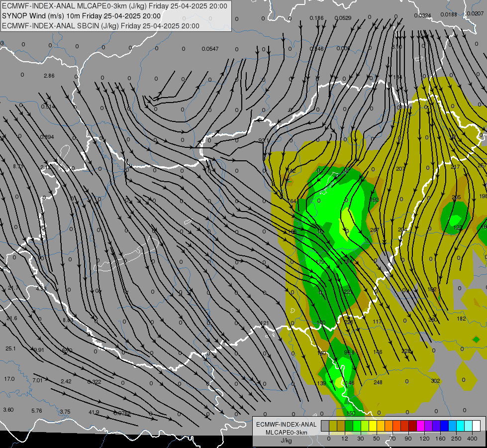This screenshot has height=448, width=487.
Task: Click the dark green legend swatch
Action: (349, 426)
